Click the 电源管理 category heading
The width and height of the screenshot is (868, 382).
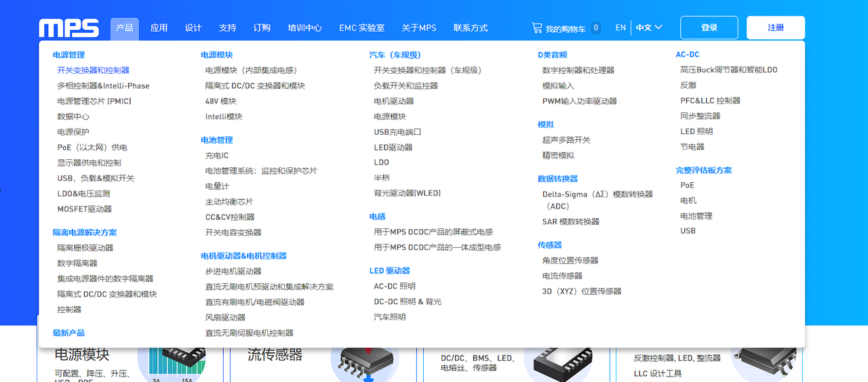pyautogui.click(x=68, y=55)
